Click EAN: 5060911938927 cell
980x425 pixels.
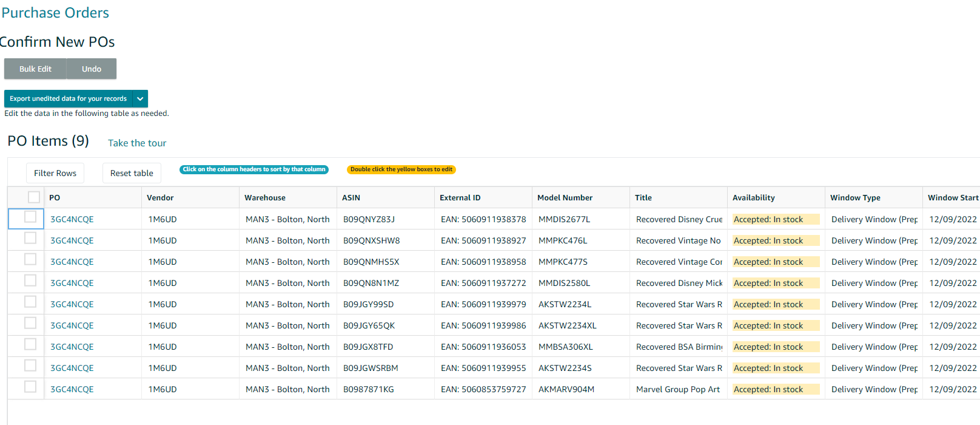[483, 240]
